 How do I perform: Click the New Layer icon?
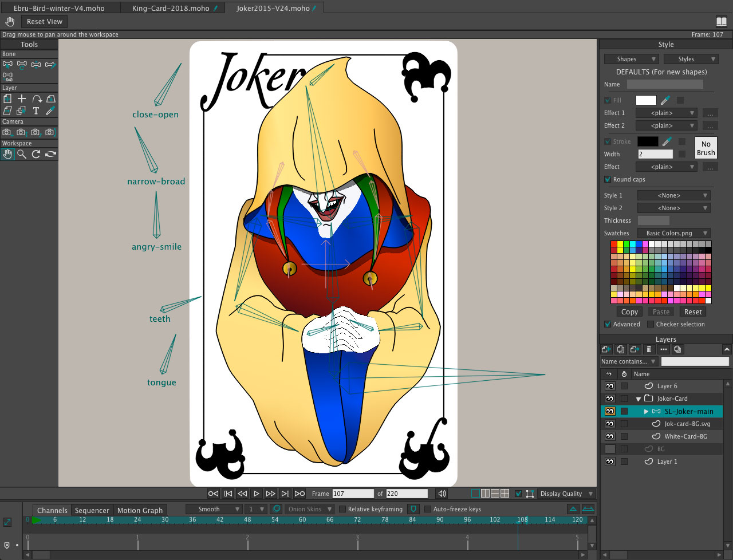tap(606, 349)
